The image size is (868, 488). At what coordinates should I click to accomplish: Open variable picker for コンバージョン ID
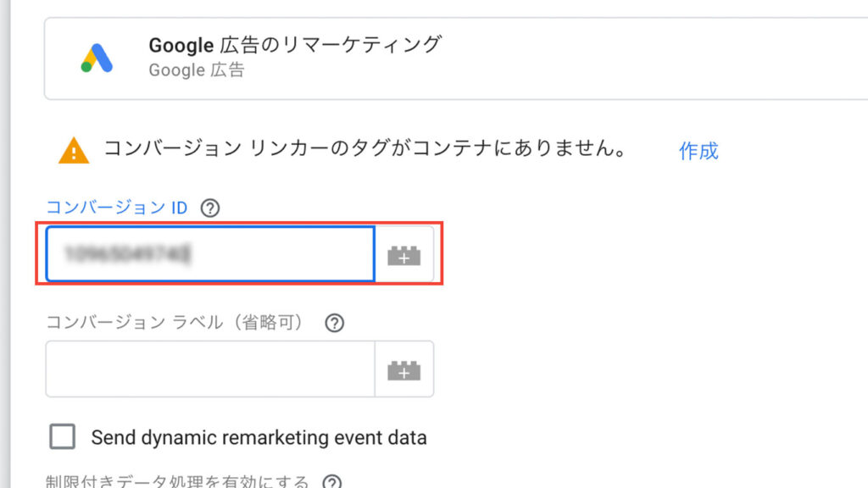click(404, 254)
